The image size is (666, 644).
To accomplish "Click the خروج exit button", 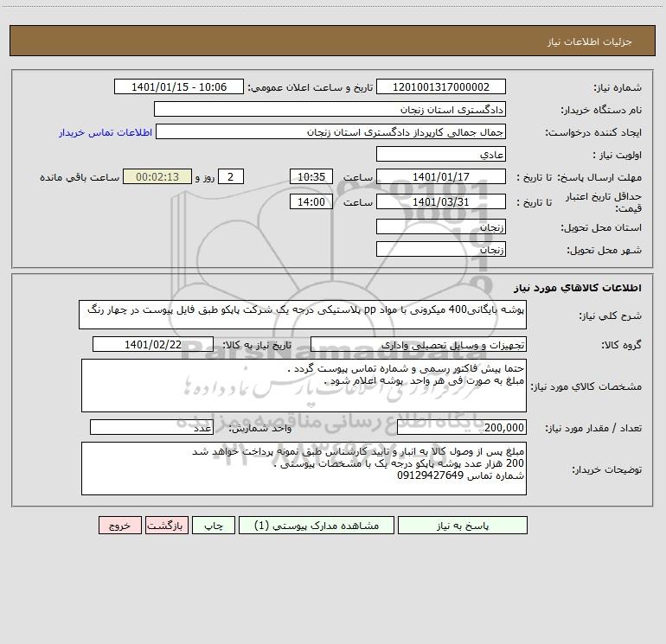I will point(119,525).
